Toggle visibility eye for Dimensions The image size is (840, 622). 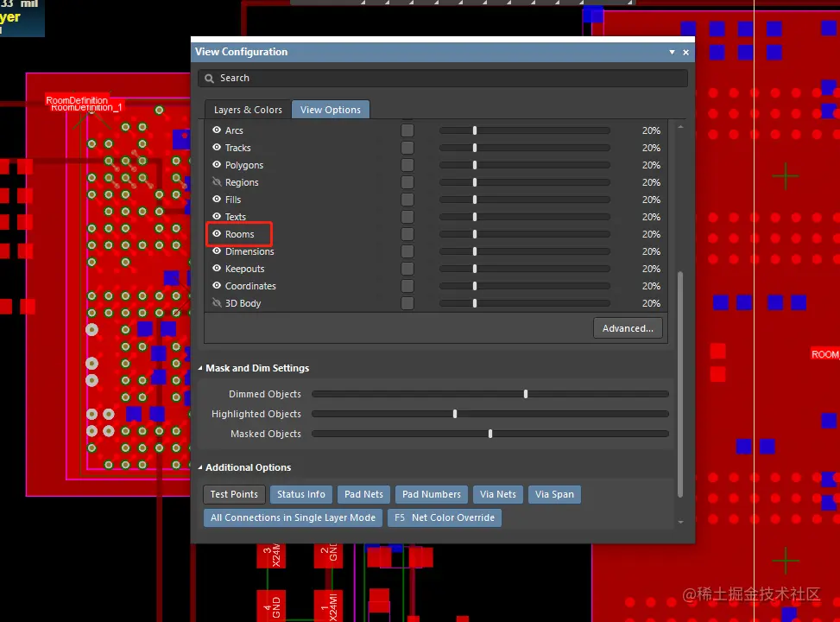(x=217, y=251)
